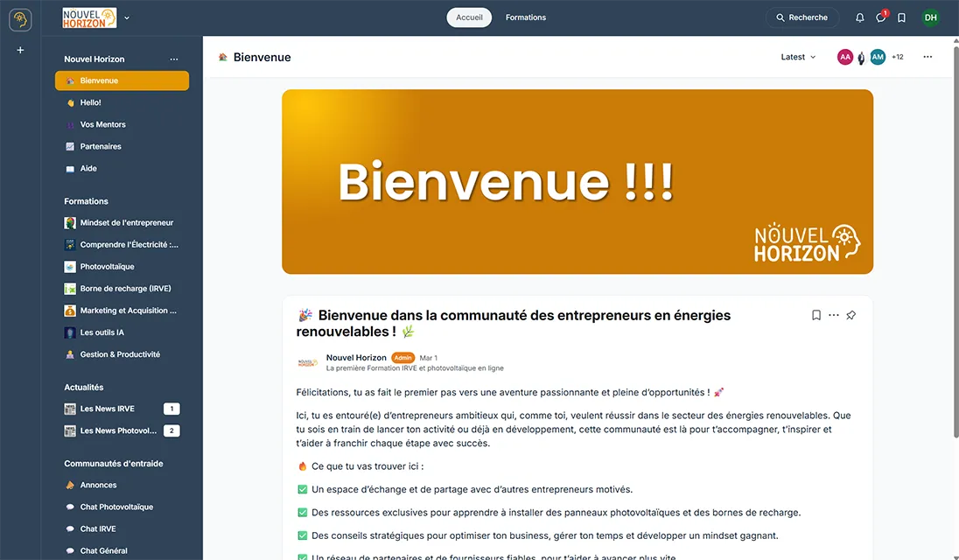Open the Annonces space

coord(122,486)
